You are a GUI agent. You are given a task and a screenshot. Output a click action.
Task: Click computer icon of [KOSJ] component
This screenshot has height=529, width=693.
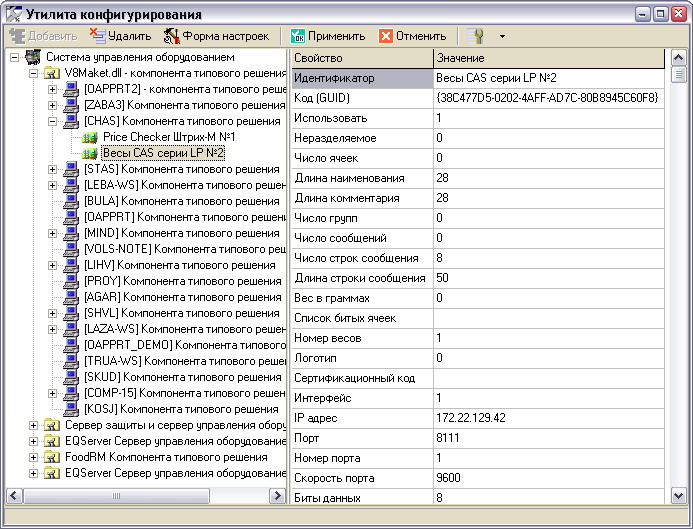pyautogui.click(x=71, y=409)
